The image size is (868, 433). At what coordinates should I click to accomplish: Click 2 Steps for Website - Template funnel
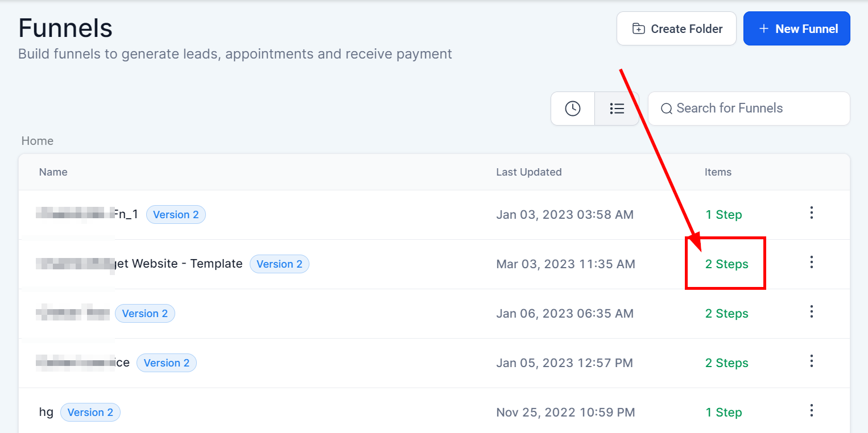point(726,264)
